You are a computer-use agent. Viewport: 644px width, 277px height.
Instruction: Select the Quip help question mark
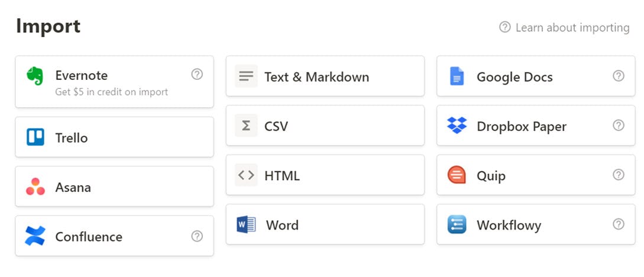coord(619,175)
